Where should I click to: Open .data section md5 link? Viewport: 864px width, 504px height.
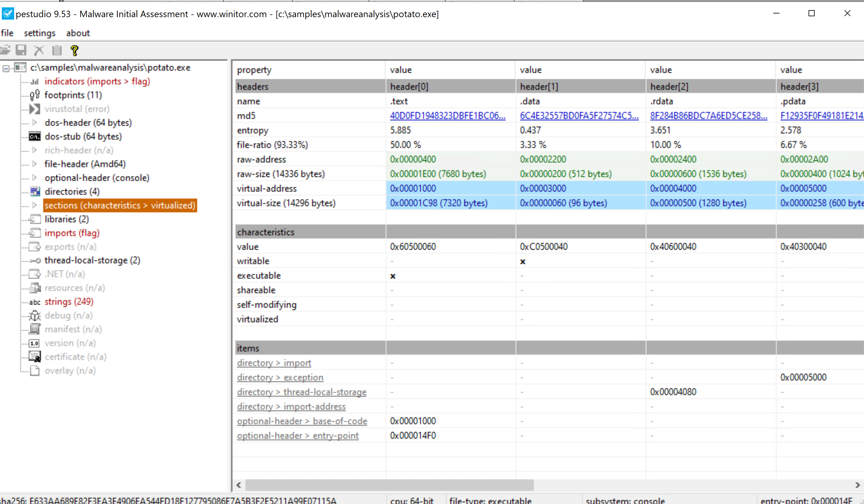point(579,116)
